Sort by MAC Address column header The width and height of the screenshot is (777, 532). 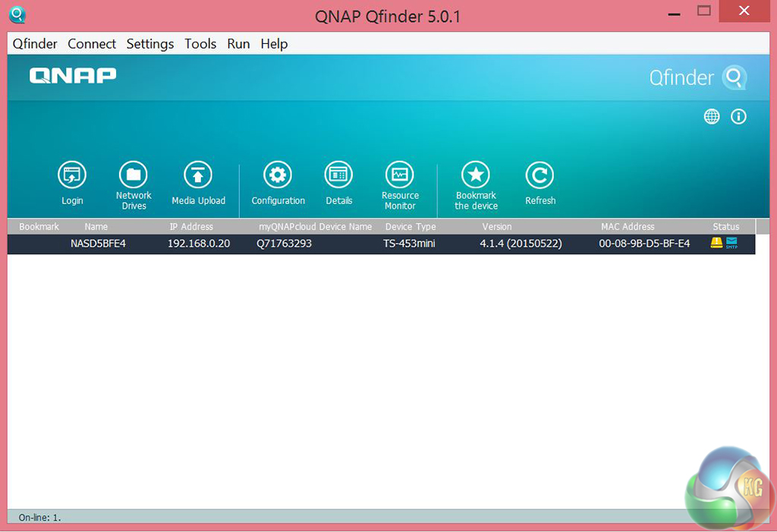(x=628, y=227)
